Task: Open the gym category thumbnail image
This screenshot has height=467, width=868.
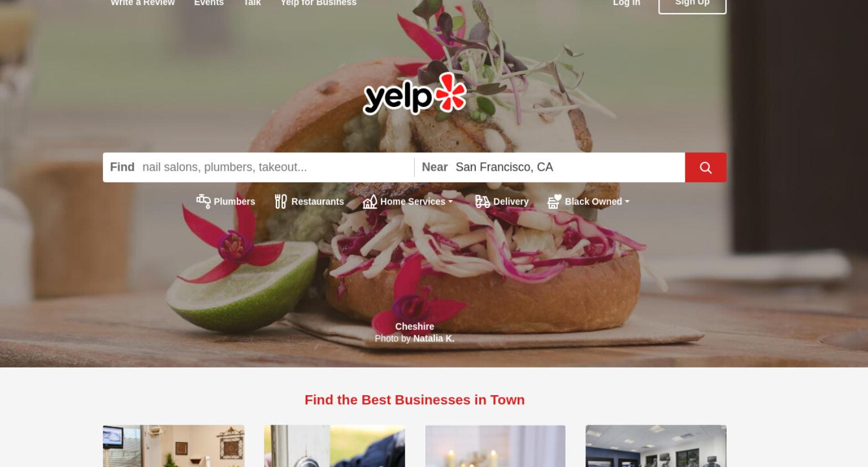Action: coord(656,446)
